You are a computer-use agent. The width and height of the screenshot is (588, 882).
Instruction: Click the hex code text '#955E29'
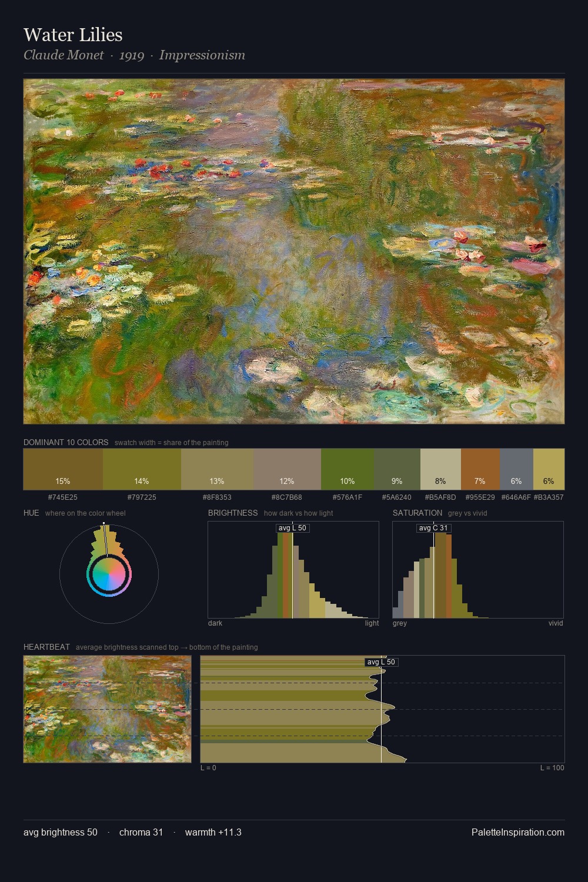point(480,497)
